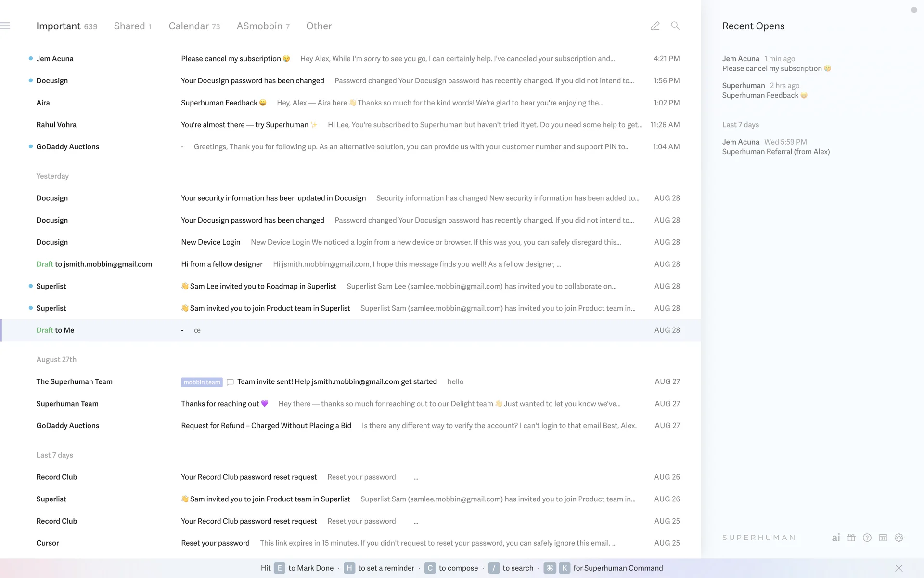Screen dimensions: 924x578
Task: Click the comment icon on Team invite email
Action: (x=230, y=382)
